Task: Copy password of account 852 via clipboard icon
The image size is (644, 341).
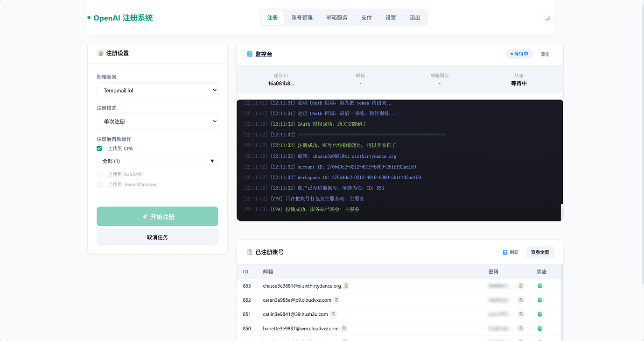Action: pos(521,299)
